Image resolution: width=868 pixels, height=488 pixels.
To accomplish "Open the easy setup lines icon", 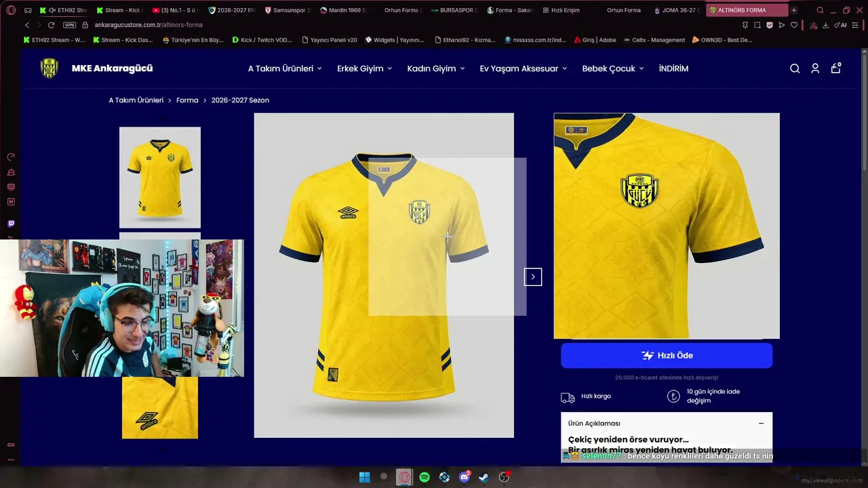I will point(856,25).
